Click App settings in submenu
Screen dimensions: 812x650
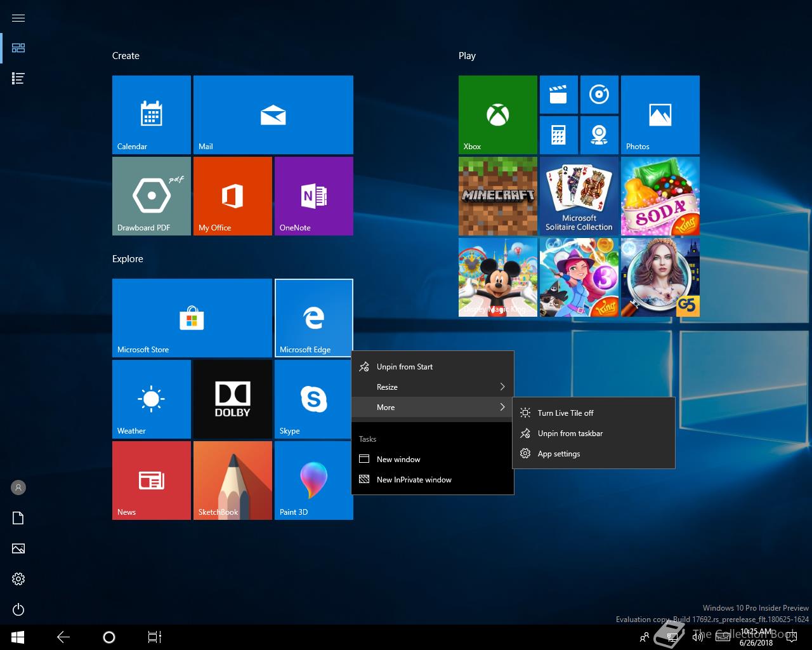coord(558,454)
